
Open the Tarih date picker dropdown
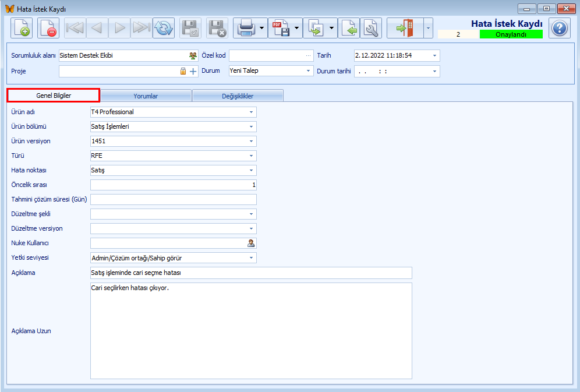point(434,56)
